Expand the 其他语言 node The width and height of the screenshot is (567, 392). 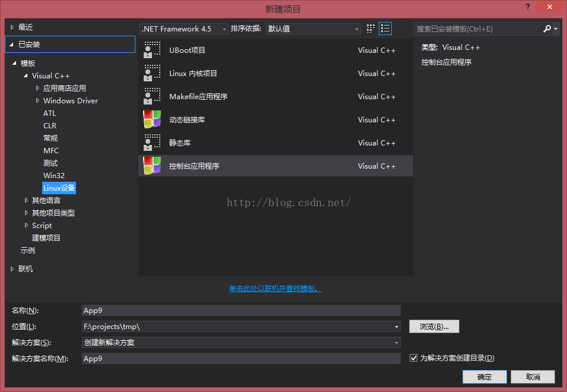tap(26, 200)
